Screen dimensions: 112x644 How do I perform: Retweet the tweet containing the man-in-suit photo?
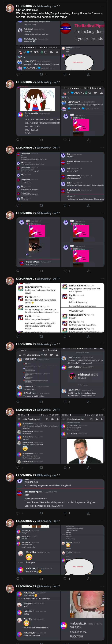tap(41, 467)
